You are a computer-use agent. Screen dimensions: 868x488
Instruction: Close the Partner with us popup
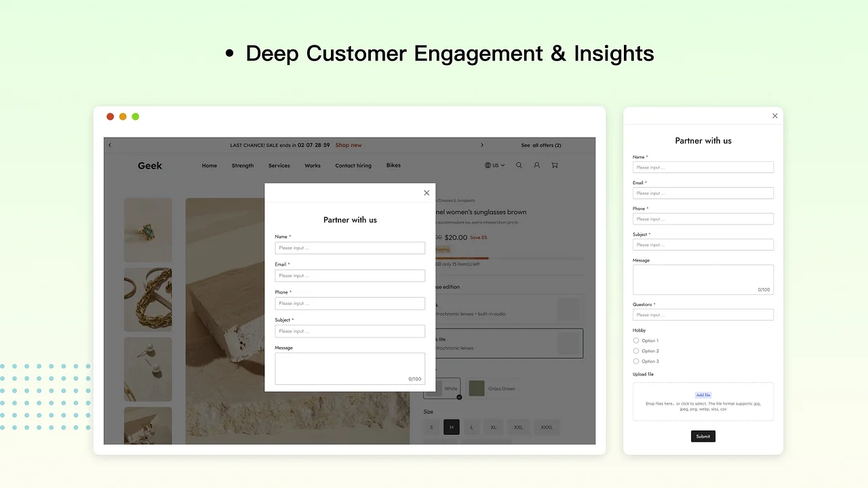point(427,193)
